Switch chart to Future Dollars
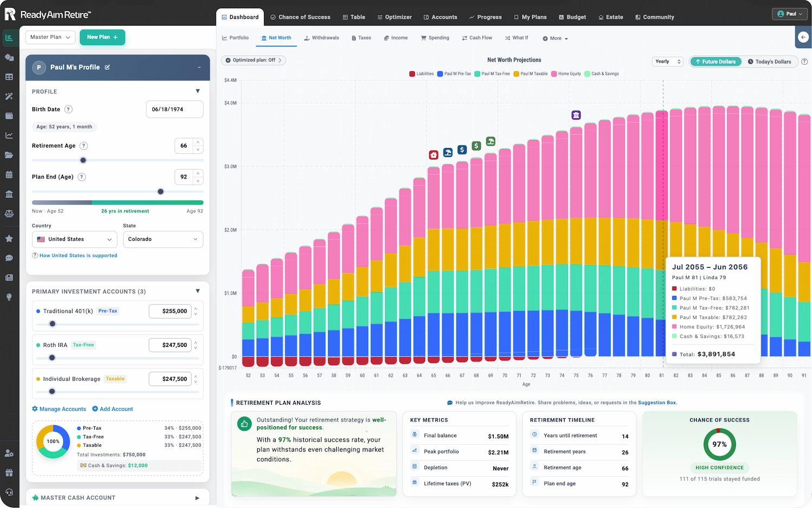Viewport: 812px width, 508px height. tap(716, 62)
